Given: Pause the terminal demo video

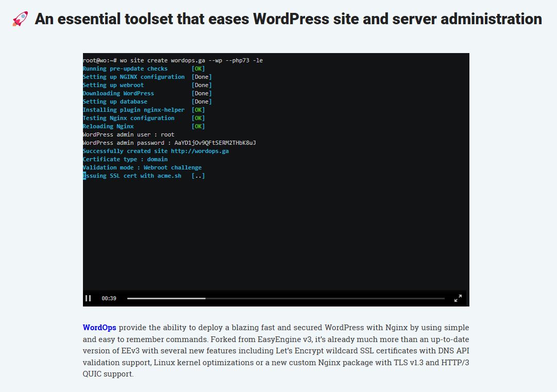Looking at the screenshot, I should [x=88, y=298].
